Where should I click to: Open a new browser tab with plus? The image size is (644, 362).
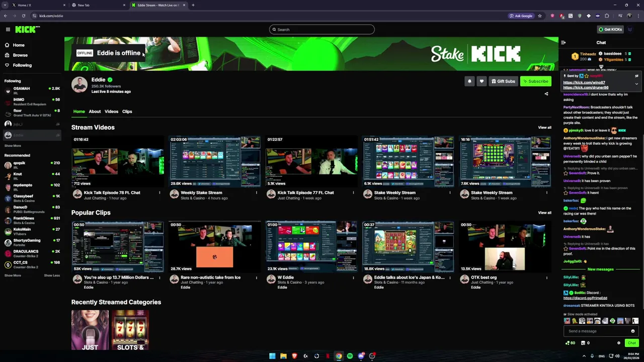(193, 5)
